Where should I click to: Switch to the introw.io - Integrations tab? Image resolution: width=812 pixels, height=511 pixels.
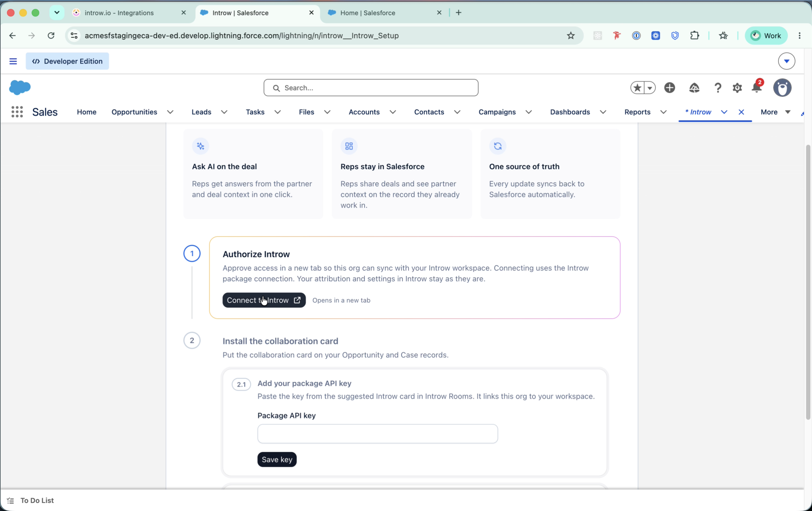click(119, 12)
